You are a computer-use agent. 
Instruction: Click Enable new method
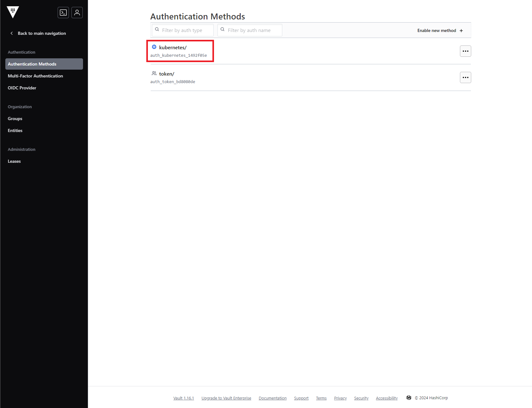440,30
